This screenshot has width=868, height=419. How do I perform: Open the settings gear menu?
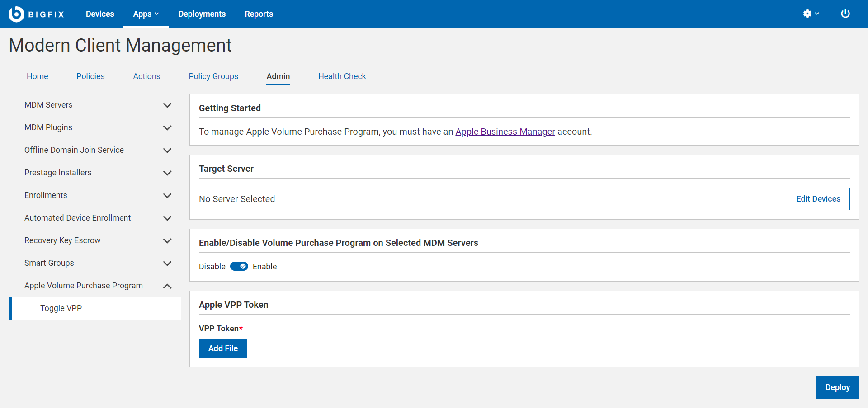point(811,14)
